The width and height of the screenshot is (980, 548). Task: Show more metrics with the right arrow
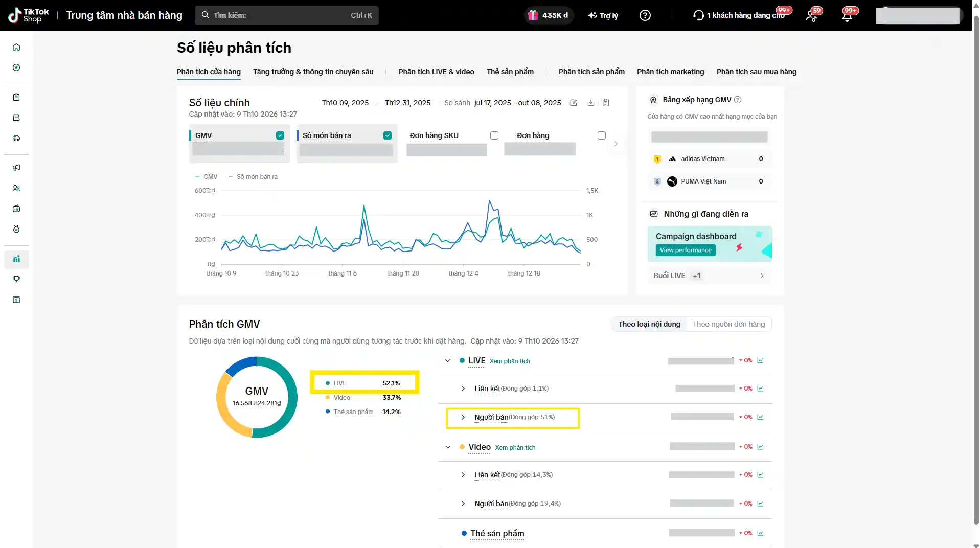pyautogui.click(x=616, y=144)
